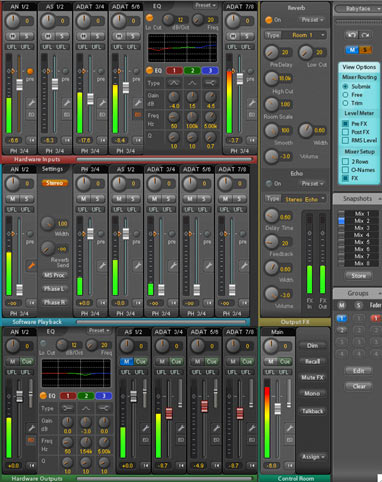Click the Store snapshot button
The width and height of the screenshot is (382, 482).
(358, 276)
